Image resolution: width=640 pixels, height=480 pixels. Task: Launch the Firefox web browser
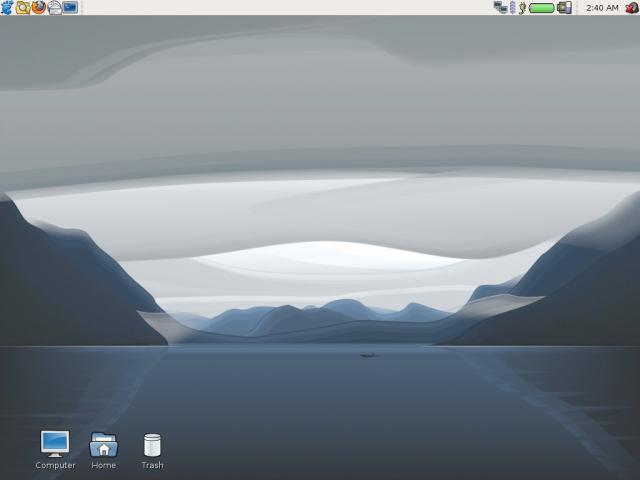(x=39, y=7)
